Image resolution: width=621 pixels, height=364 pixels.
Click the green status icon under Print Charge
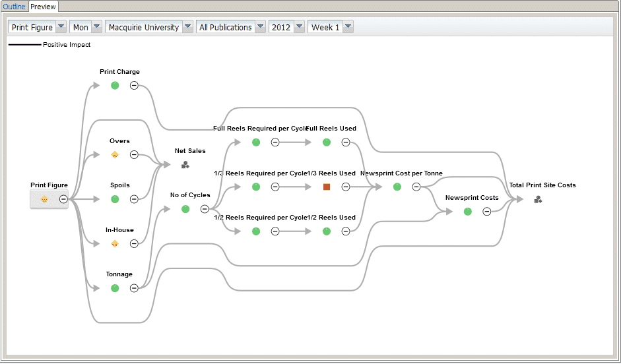(x=115, y=86)
